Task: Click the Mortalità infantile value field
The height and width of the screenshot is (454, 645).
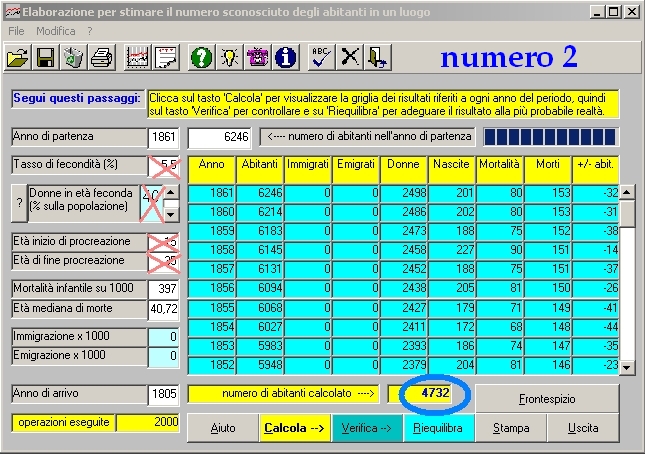Action: (x=162, y=289)
